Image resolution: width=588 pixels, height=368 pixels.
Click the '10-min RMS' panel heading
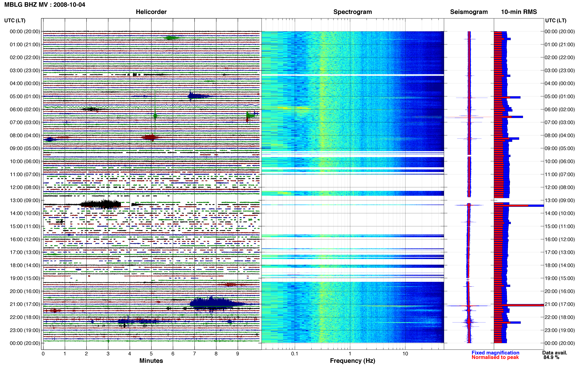point(519,12)
